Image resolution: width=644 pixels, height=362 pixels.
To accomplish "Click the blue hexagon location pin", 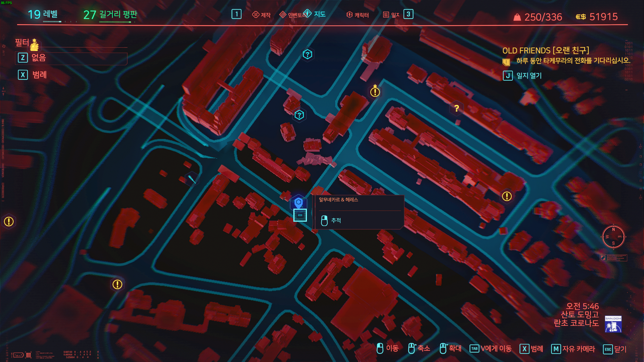I will pos(298,202).
